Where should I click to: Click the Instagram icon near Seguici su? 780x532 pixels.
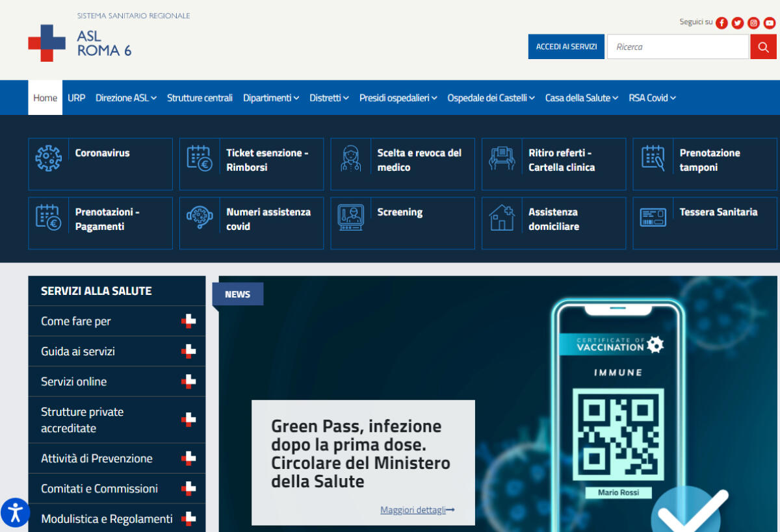click(753, 23)
